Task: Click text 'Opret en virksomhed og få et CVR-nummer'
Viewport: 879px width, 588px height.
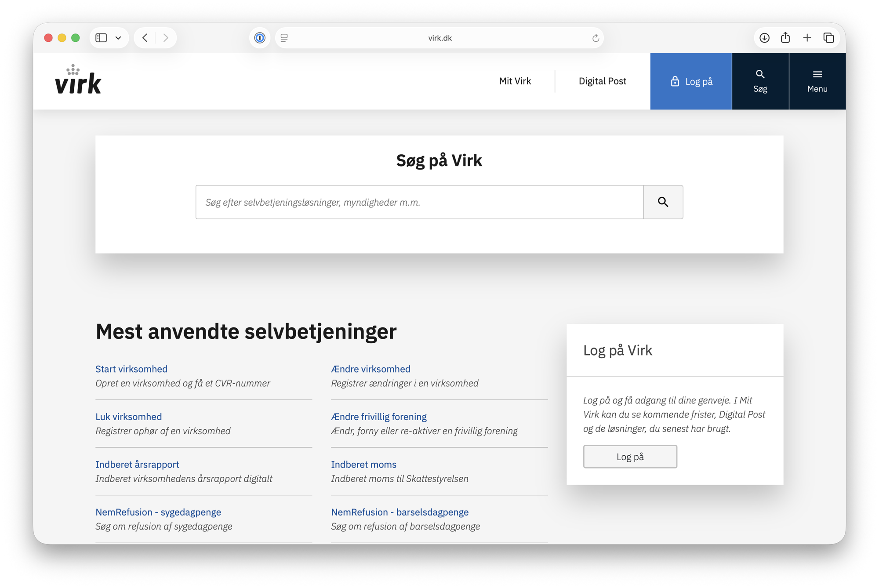Action: pyautogui.click(x=183, y=383)
